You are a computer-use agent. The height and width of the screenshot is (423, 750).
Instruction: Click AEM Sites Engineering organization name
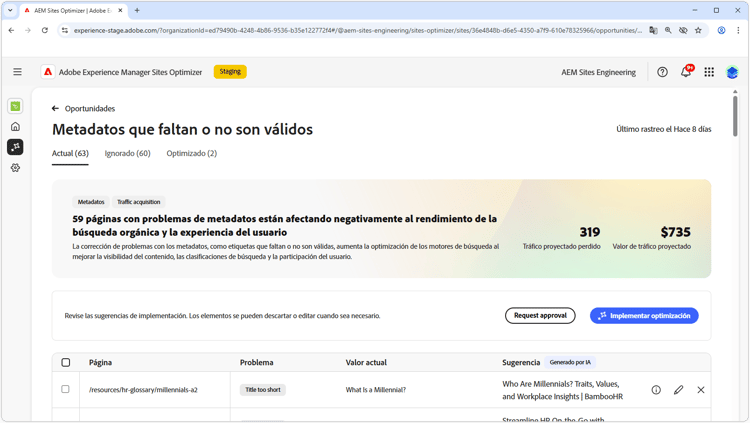click(598, 72)
